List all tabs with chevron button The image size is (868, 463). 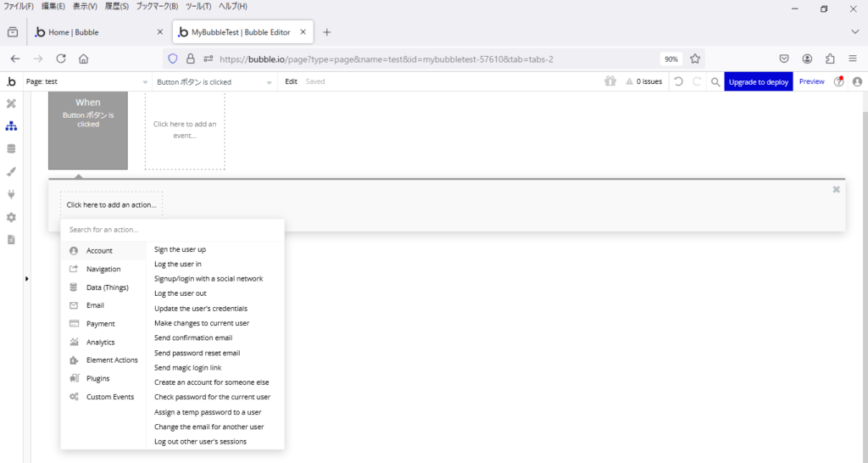click(855, 32)
